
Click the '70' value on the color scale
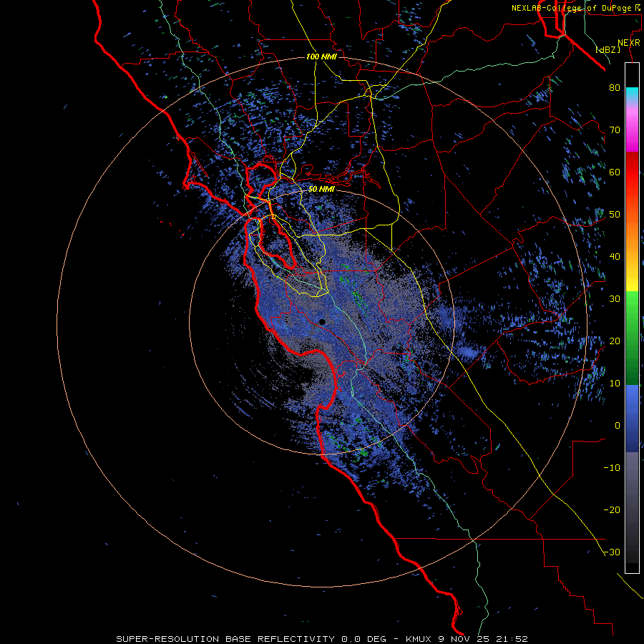pos(615,130)
